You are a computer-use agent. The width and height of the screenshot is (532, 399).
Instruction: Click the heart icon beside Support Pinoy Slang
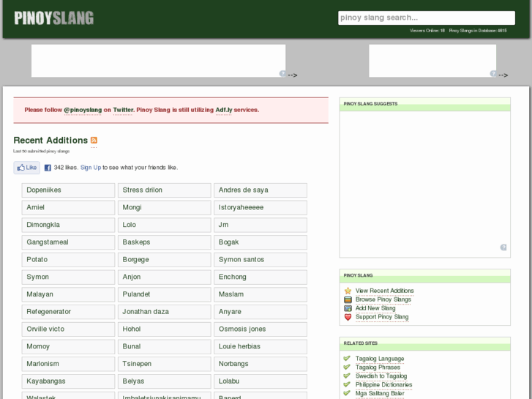(348, 317)
